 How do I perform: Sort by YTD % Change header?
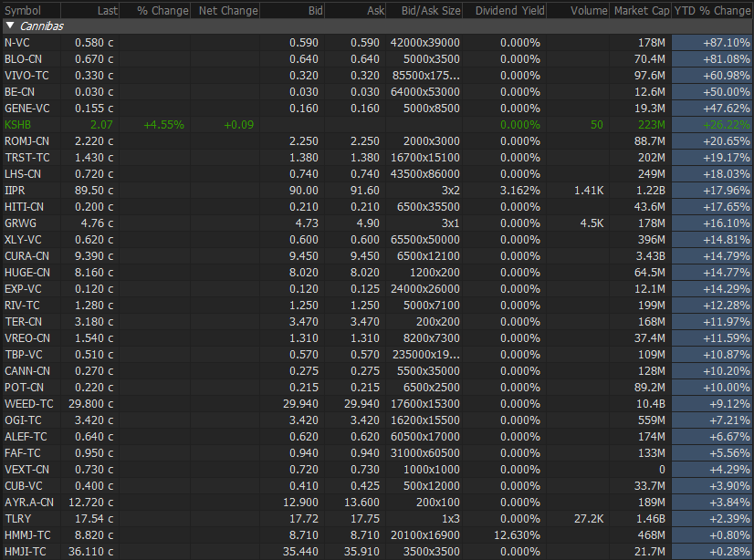point(712,10)
